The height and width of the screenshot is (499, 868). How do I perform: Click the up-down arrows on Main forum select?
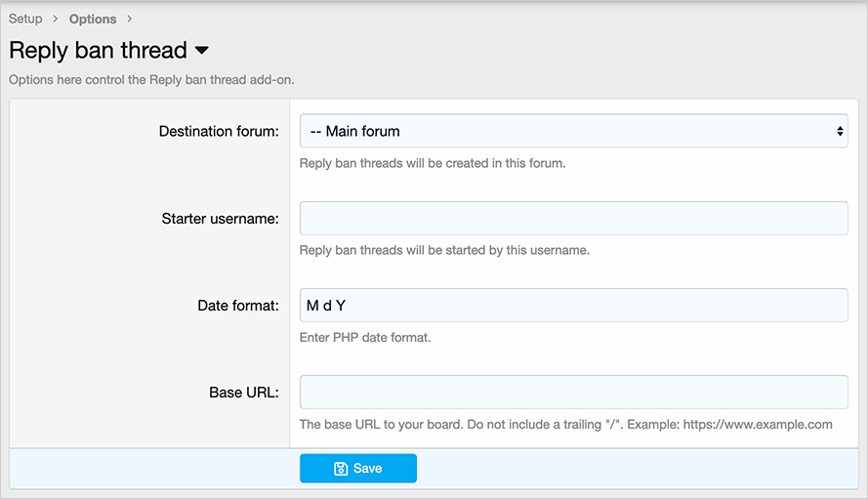click(840, 131)
